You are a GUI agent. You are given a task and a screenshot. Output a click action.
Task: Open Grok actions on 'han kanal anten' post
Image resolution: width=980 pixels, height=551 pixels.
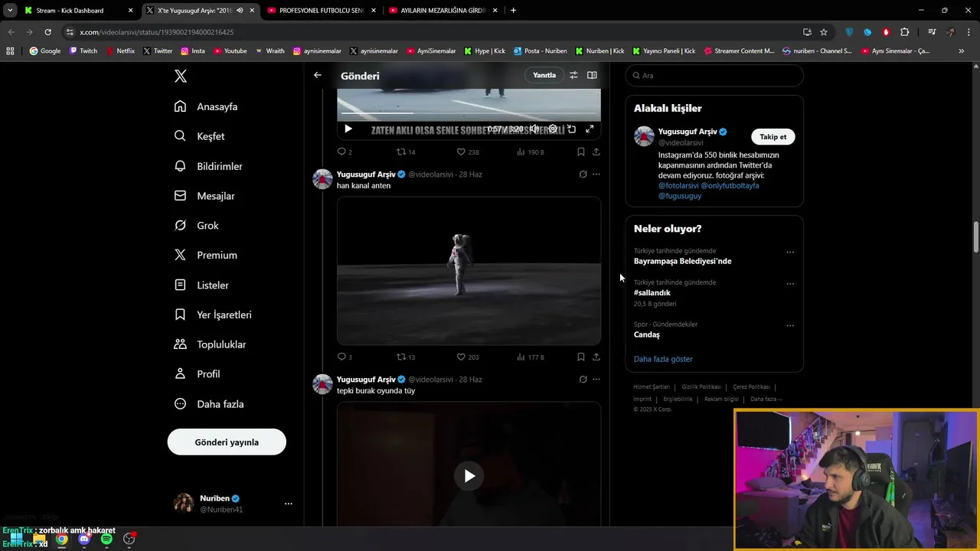pyautogui.click(x=583, y=174)
